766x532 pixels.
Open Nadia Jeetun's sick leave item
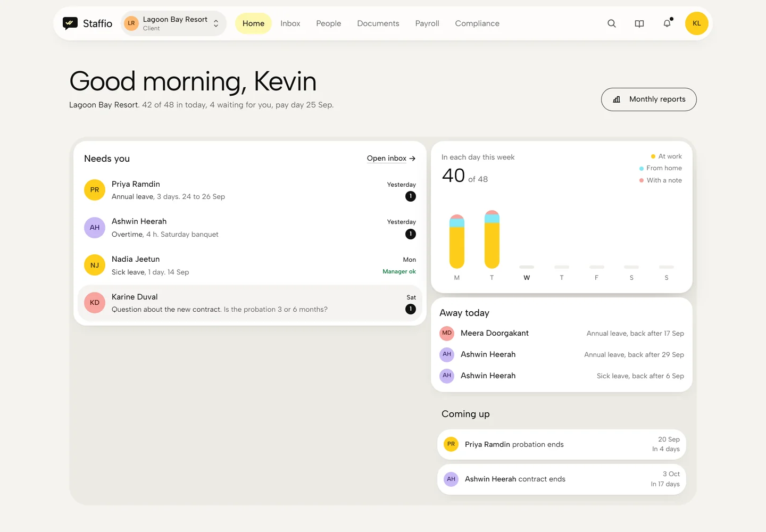pos(250,265)
